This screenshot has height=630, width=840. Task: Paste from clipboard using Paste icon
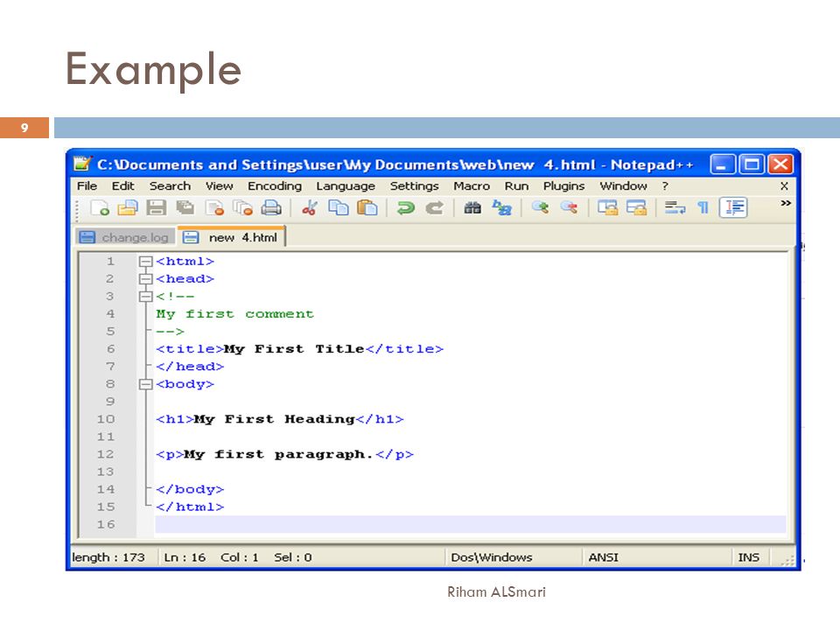click(367, 208)
